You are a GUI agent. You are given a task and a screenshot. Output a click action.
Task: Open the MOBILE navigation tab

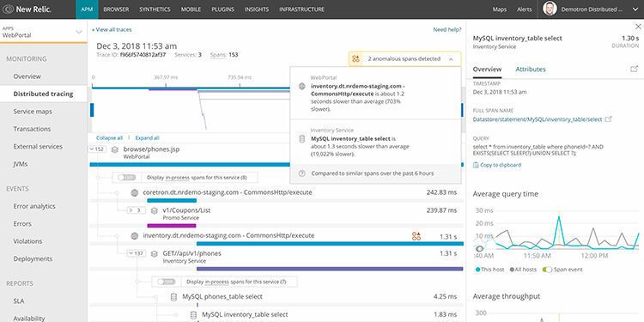191,9
